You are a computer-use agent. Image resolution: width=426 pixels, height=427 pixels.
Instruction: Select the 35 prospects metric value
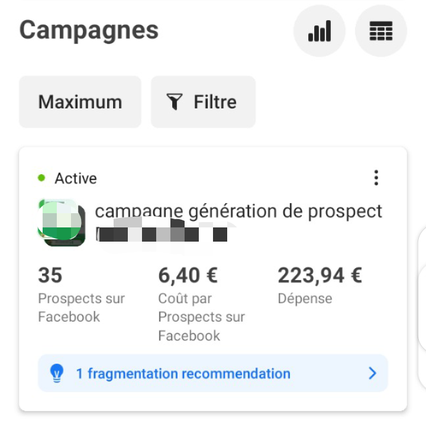tap(50, 275)
